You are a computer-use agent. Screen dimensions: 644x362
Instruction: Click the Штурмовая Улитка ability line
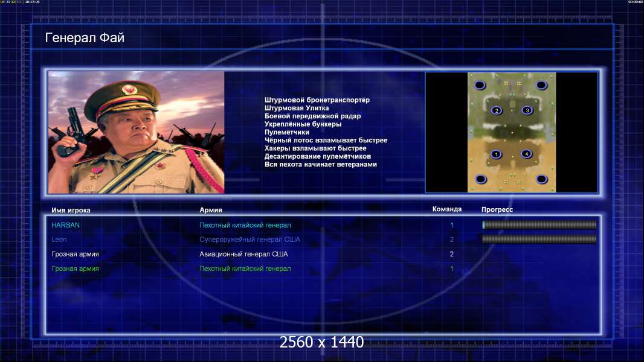click(297, 108)
